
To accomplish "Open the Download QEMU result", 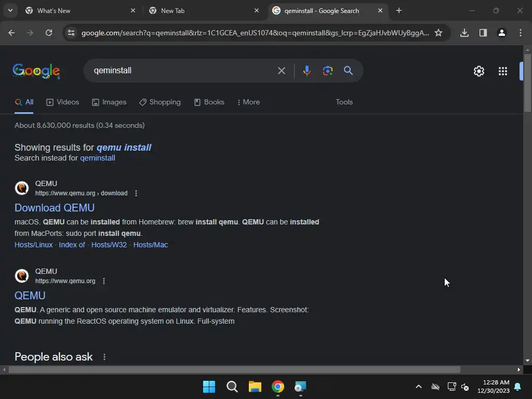I will [55, 208].
